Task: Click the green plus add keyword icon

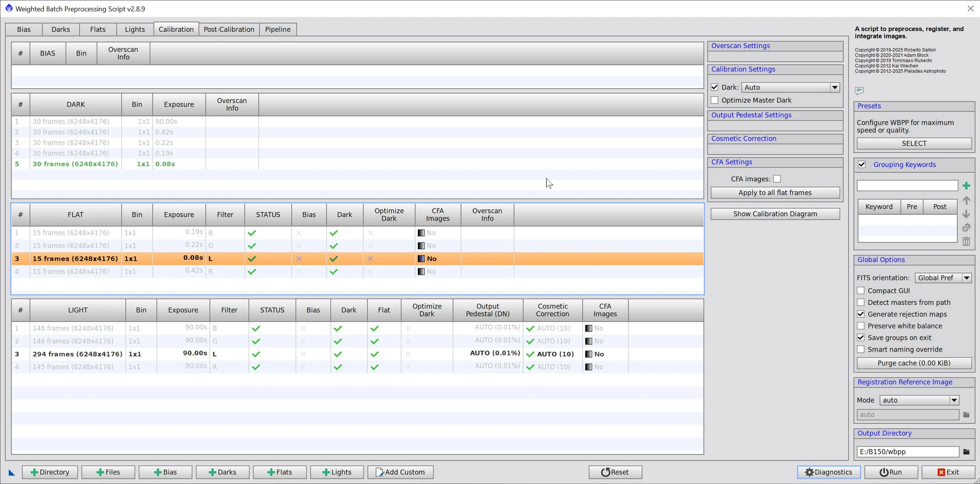Action: pyautogui.click(x=966, y=186)
